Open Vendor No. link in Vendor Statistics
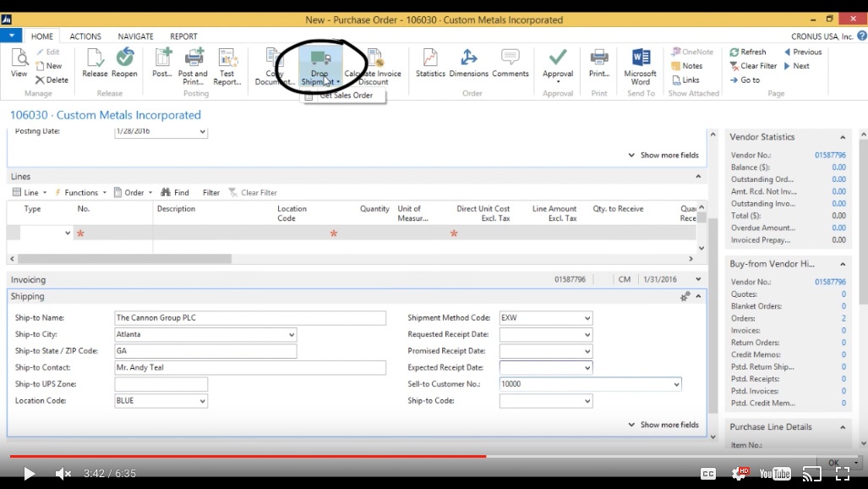The height and width of the screenshot is (489, 868). 830,155
